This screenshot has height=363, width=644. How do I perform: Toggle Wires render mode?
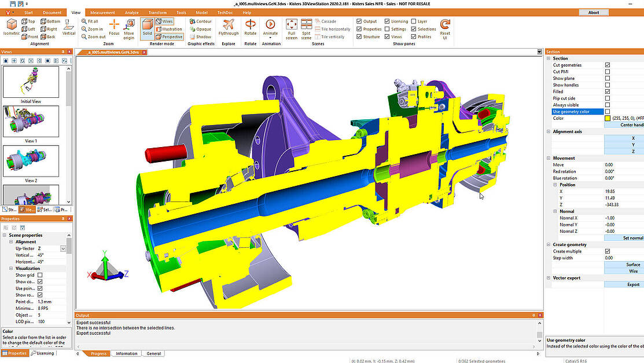coord(164,21)
